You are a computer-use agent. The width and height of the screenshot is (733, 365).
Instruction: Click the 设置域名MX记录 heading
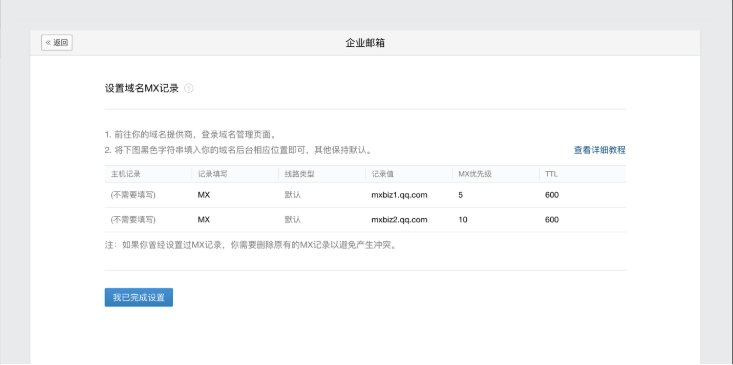coord(142,88)
